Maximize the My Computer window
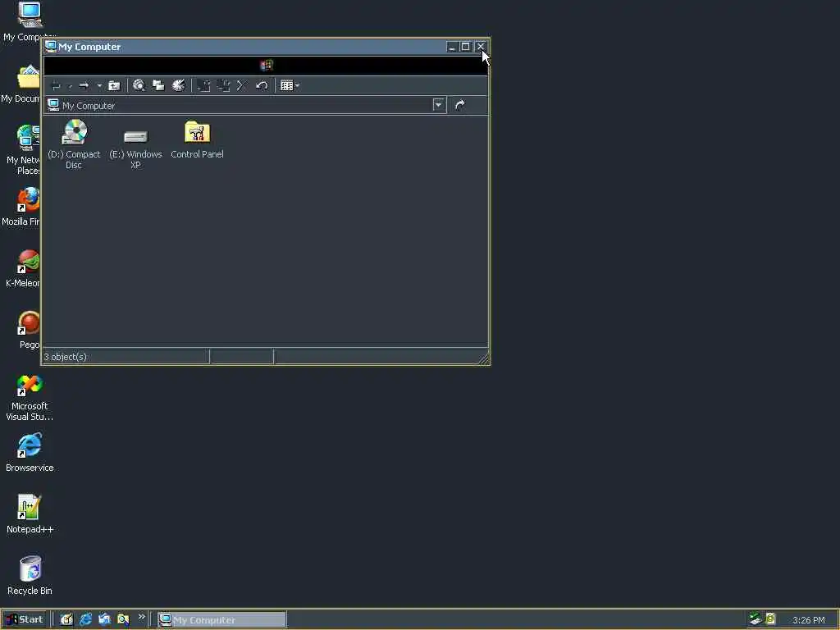 [466, 47]
